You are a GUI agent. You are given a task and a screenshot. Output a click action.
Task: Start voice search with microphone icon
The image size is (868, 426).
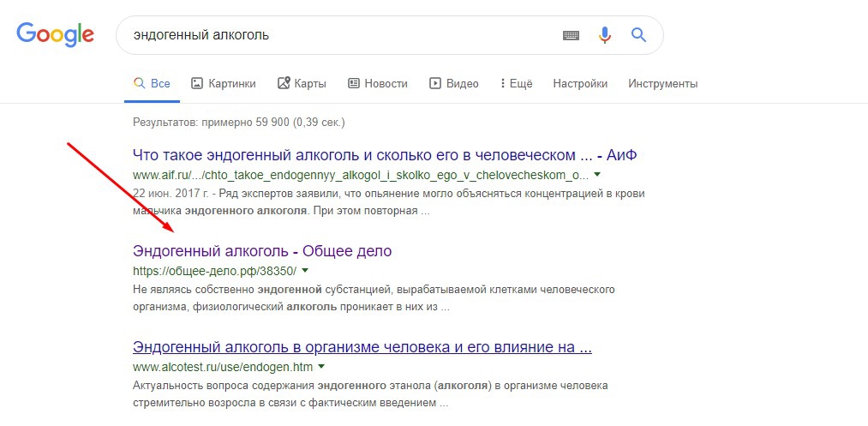pyautogui.click(x=604, y=35)
